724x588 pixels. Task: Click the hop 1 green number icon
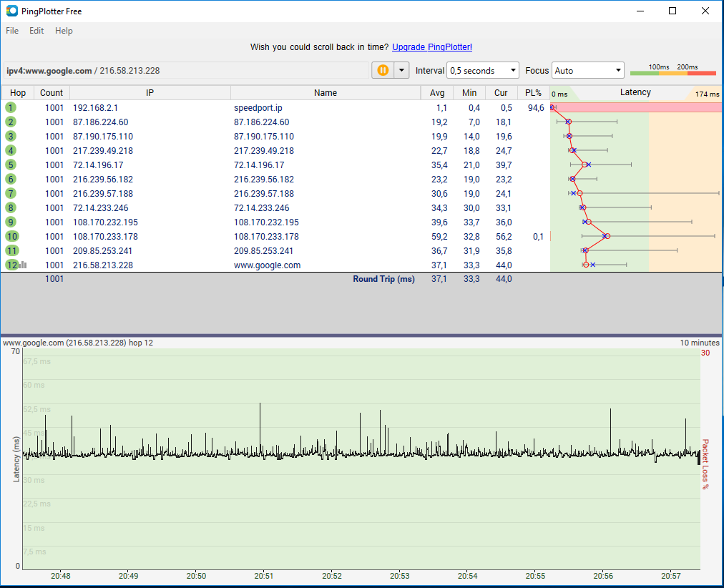(x=11, y=107)
